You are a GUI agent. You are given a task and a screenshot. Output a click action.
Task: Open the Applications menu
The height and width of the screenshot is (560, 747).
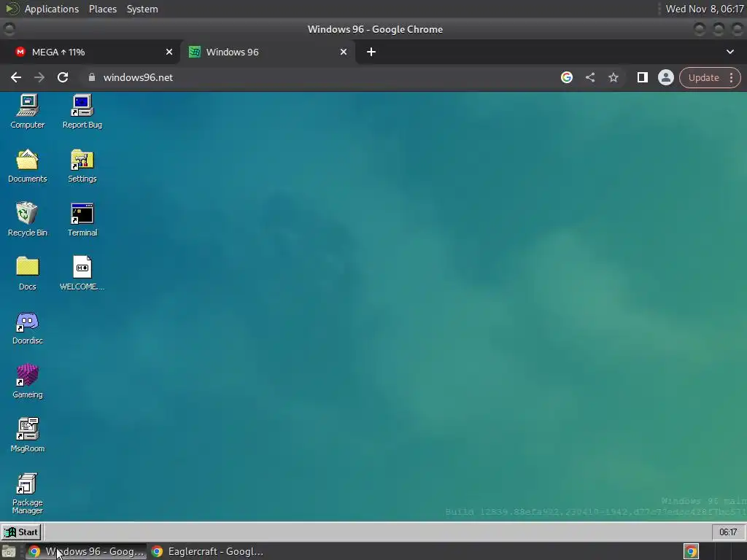(52, 9)
